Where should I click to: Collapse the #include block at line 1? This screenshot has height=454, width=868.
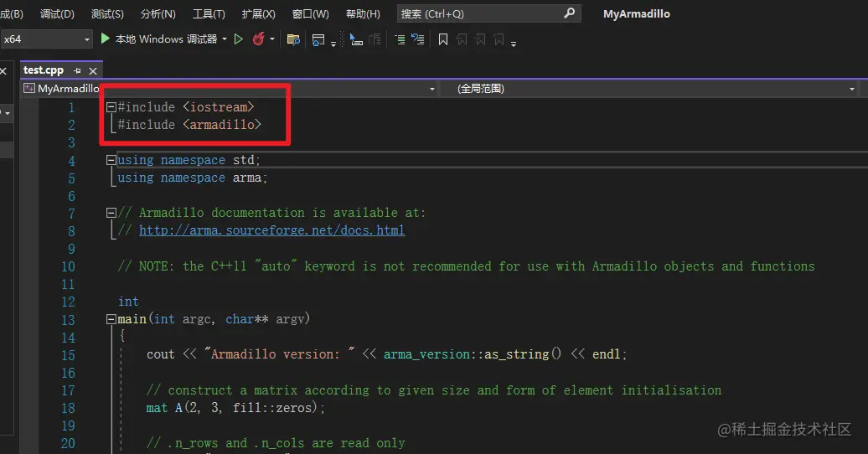[111, 107]
